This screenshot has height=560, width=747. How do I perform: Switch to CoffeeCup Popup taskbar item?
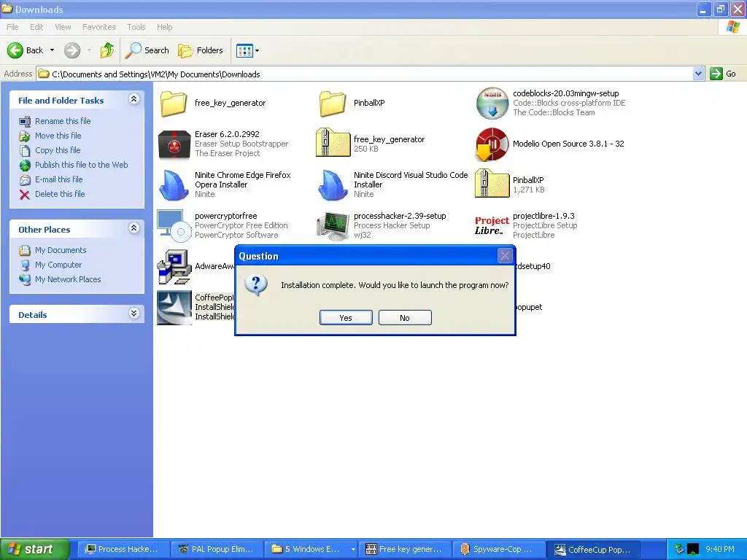(593, 549)
